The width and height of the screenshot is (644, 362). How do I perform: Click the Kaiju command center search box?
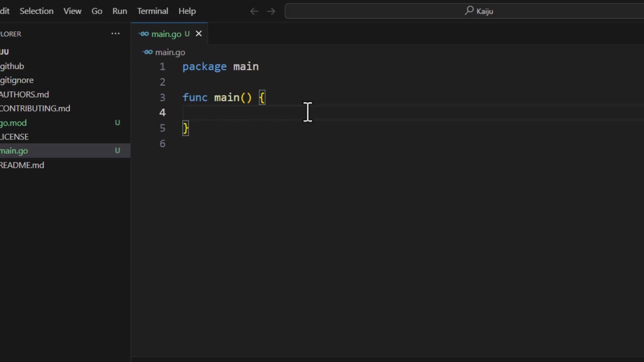click(x=464, y=11)
